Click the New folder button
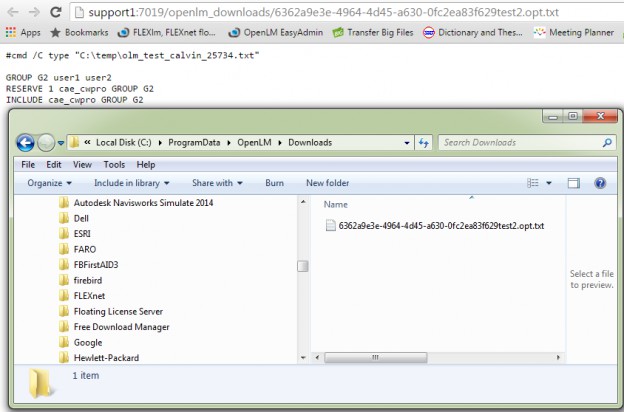This screenshot has width=624, height=412. pyautogui.click(x=327, y=183)
